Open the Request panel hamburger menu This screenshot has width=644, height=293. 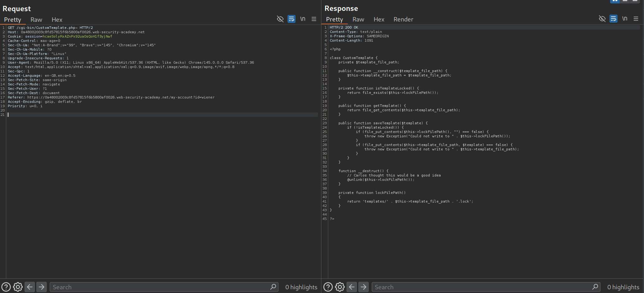(x=314, y=19)
